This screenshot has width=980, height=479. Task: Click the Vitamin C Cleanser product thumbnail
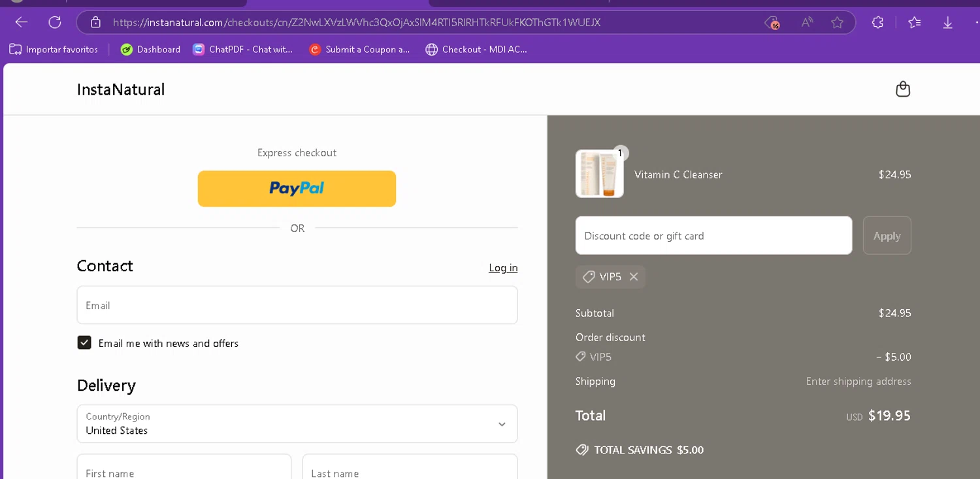tap(600, 174)
